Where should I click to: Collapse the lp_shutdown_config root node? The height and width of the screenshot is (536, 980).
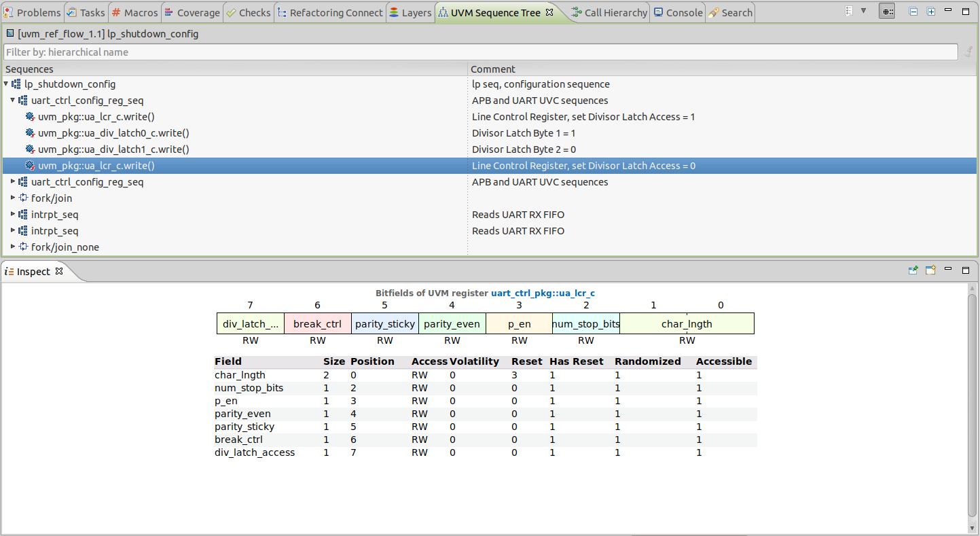click(x=6, y=84)
